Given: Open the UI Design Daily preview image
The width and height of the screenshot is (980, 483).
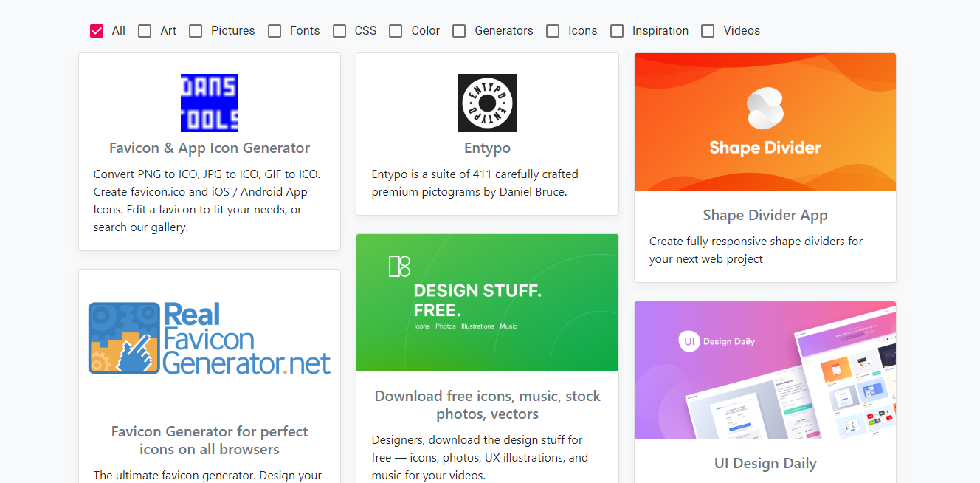Looking at the screenshot, I should (x=765, y=370).
